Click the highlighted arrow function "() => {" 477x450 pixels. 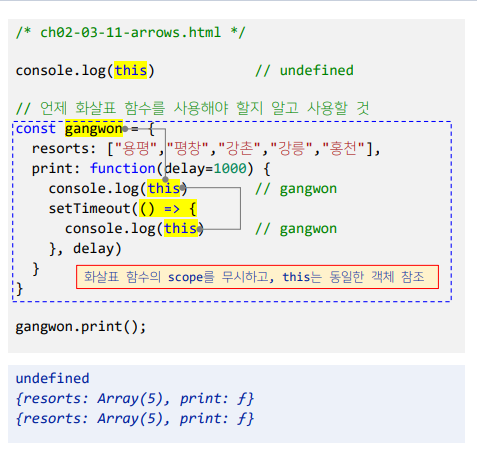click(x=168, y=209)
